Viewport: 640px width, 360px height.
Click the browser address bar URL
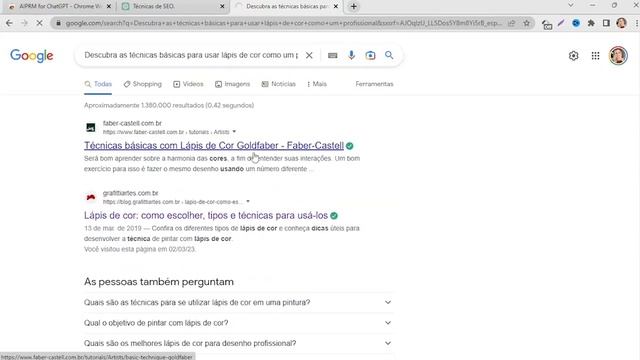coord(283,23)
